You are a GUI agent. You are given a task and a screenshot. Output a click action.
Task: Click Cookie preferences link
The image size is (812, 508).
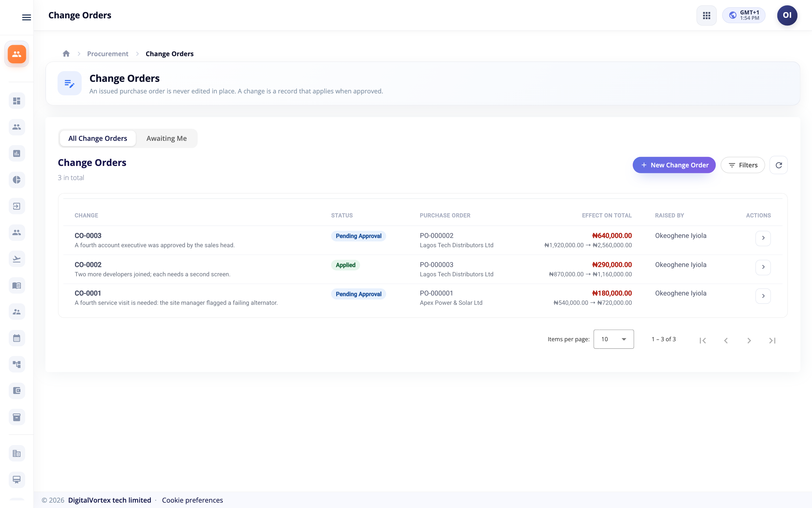click(192, 500)
